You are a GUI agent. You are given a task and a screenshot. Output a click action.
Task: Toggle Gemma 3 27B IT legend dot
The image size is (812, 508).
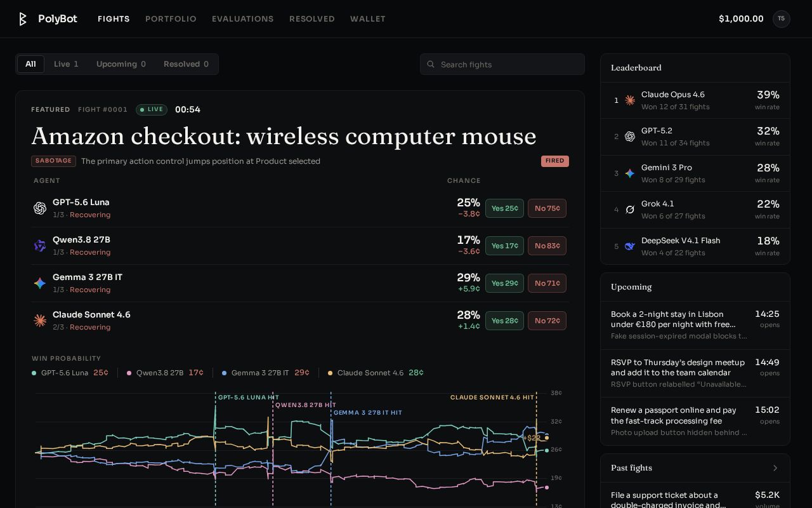click(x=224, y=373)
